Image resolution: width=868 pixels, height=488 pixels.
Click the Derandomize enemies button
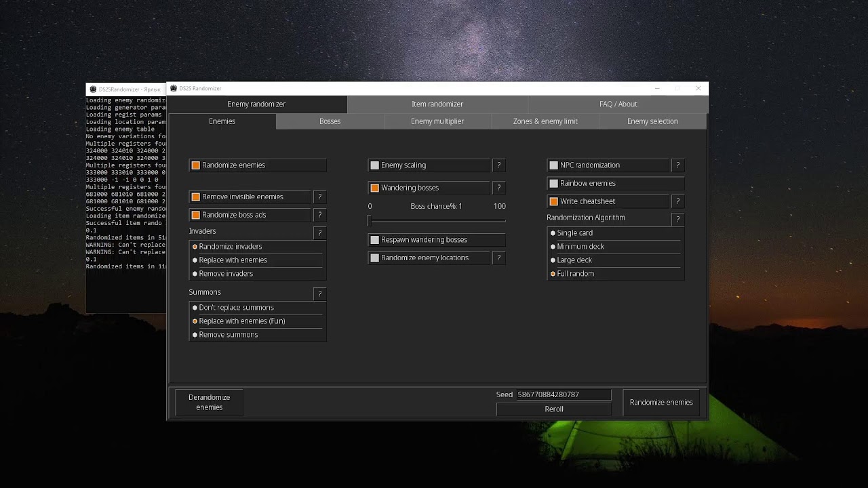210,403
